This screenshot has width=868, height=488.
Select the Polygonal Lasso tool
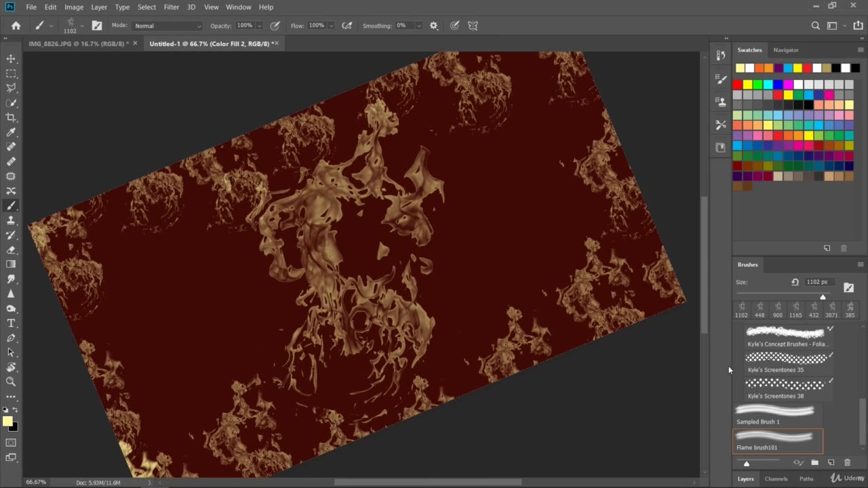pos(11,88)
